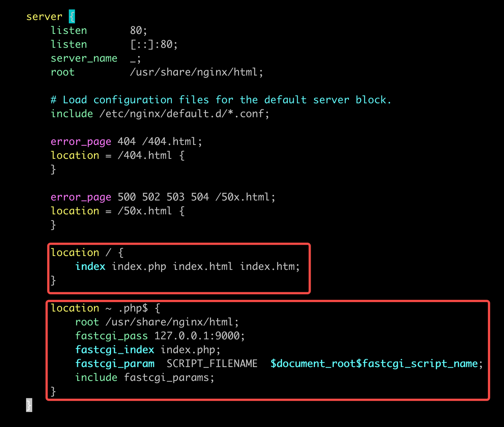
Task: Click the fastcgi_index directive
Action: (x=115, y=350)
